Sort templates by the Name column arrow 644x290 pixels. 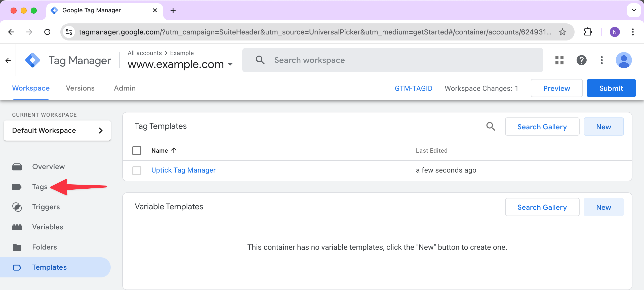click(x=174, y=150)
